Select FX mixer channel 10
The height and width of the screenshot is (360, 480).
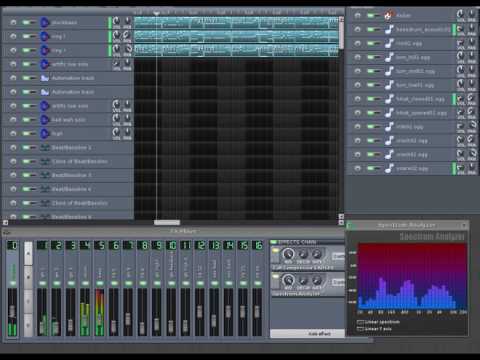click(171, 246)
